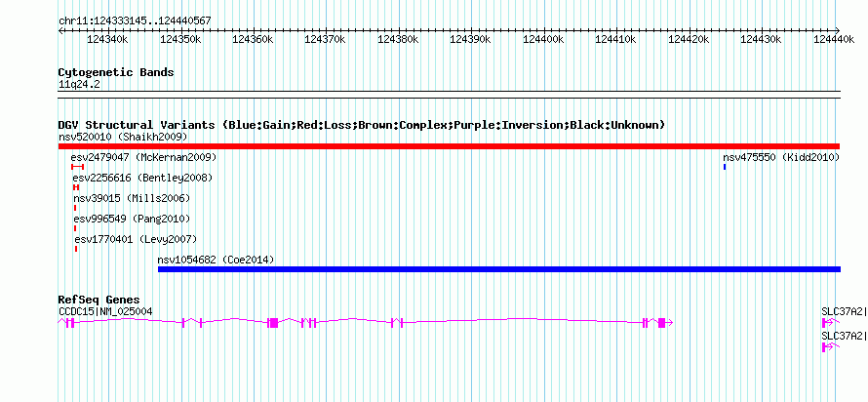Image resolution: width=868 pixels, height=402 pixels.
Task: Click the upper SLC37A2 transcript glyph
Action: [x=831, y=323]
